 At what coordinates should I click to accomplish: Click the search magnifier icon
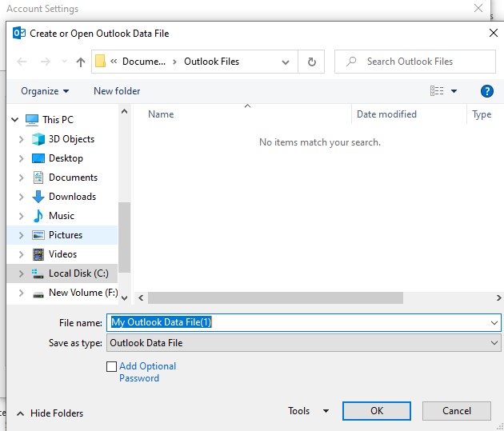(351, 62)
